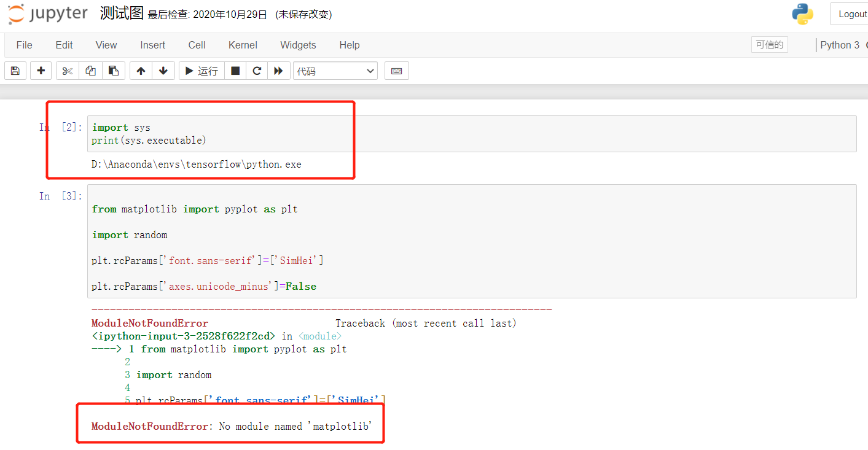Click the import random code line in cell
The height and width of the screenshot is (450, 868).
(130, 235)
